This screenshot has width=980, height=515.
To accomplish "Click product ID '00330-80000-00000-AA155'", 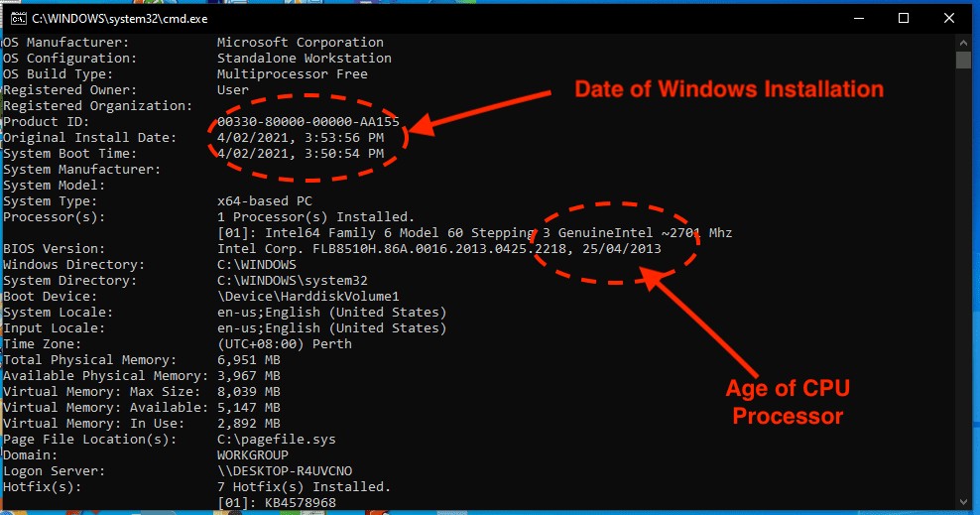I will pos(308,122).
